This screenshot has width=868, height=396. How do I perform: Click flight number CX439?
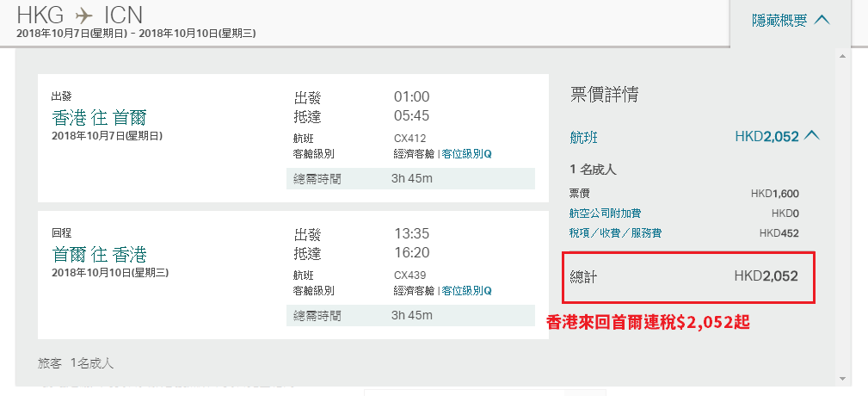click(x=409, y=275)
